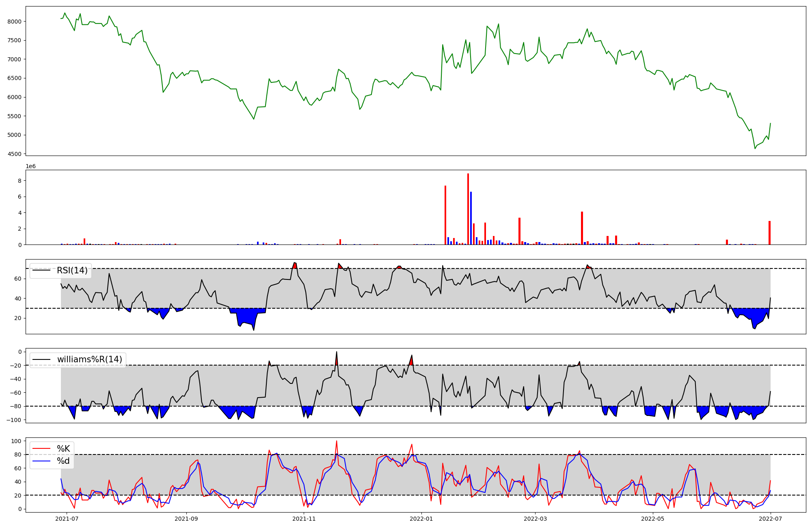Click the 2021-11 x-axis tick label
Screen dimensions: 812x528
(x=304, y=519)
